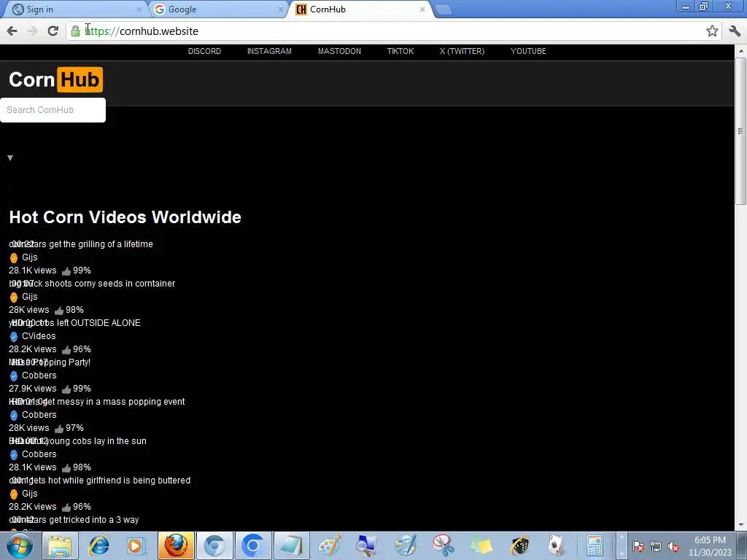Open the TIKTOK link
The width and height of the screenshot is (747, 560).
click(x=400, y=51)
